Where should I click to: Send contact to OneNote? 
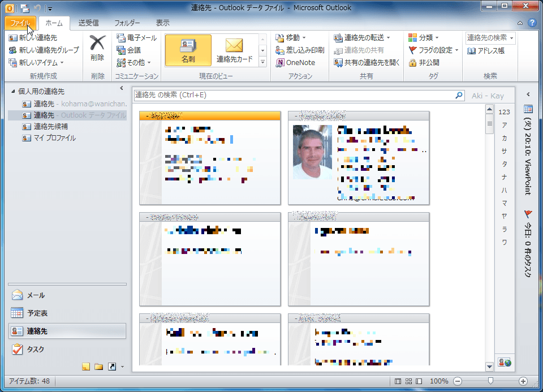click(295, 63)
